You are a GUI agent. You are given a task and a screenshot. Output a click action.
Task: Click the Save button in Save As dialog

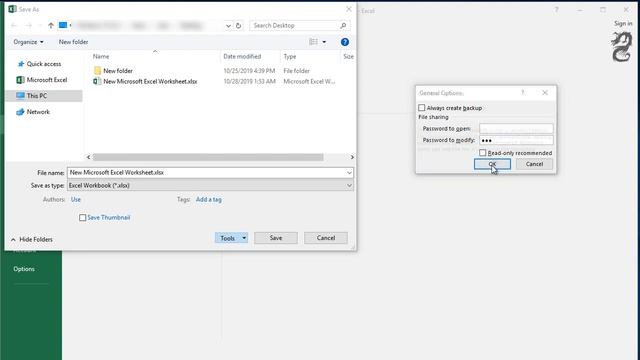coord(276,238)
